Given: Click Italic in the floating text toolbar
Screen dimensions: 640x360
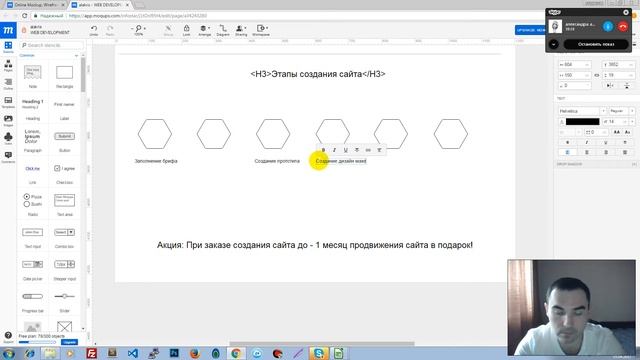Looking at the screenshot, I should 334,150.
